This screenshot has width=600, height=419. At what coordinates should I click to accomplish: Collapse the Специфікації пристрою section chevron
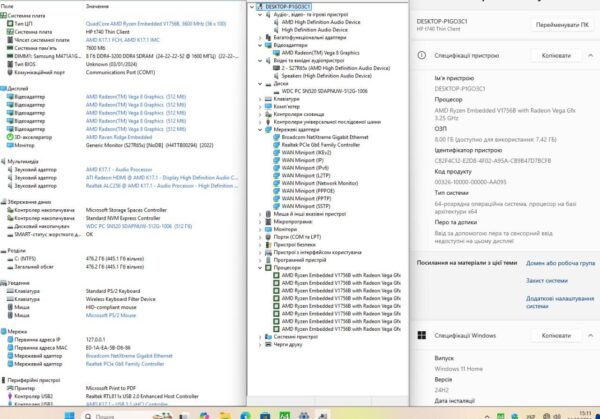pos(590,55)
